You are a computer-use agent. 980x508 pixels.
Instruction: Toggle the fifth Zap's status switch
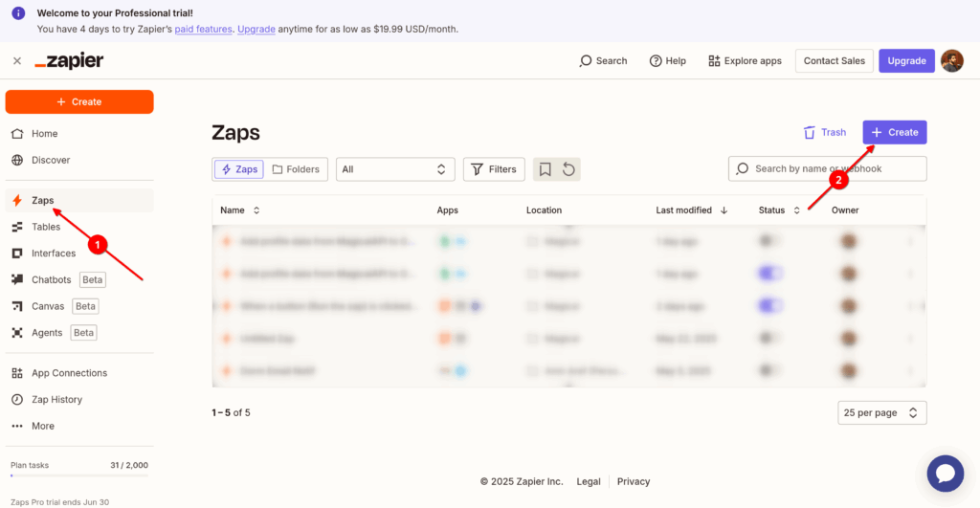coord(769,370)
